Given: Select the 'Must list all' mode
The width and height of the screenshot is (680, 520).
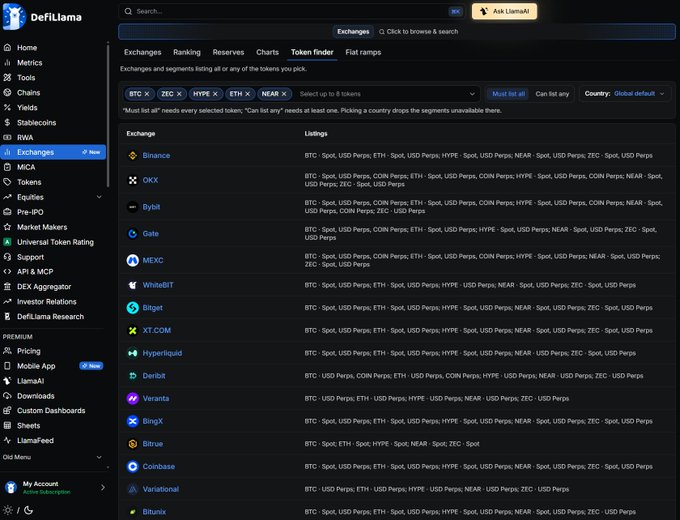Looking at the screenshot, I should [508, 94].
